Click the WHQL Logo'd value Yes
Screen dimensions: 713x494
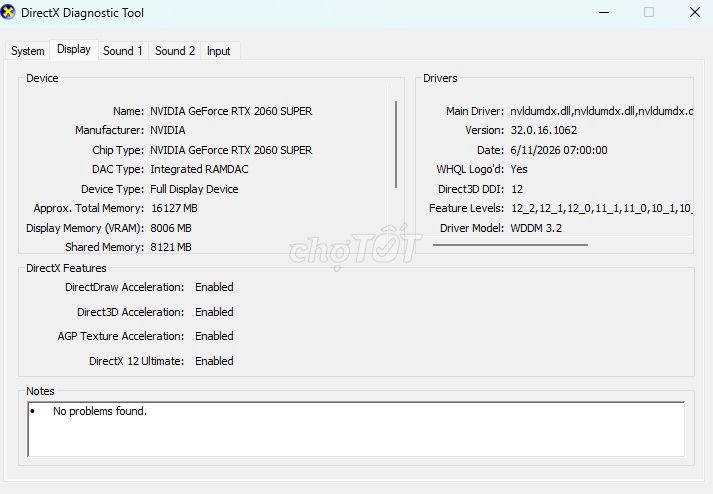pos(519,169)
